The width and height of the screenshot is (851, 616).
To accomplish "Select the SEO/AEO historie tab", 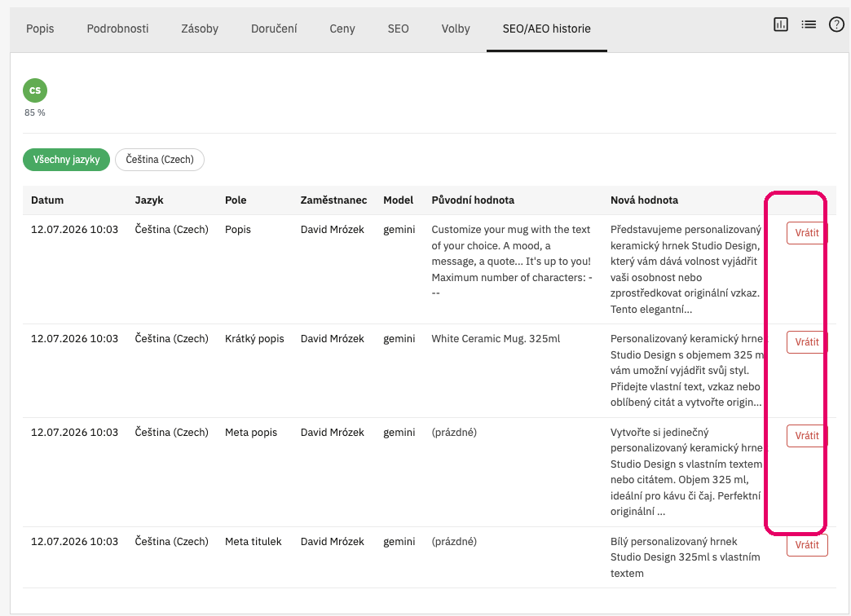I will (546, 29).
